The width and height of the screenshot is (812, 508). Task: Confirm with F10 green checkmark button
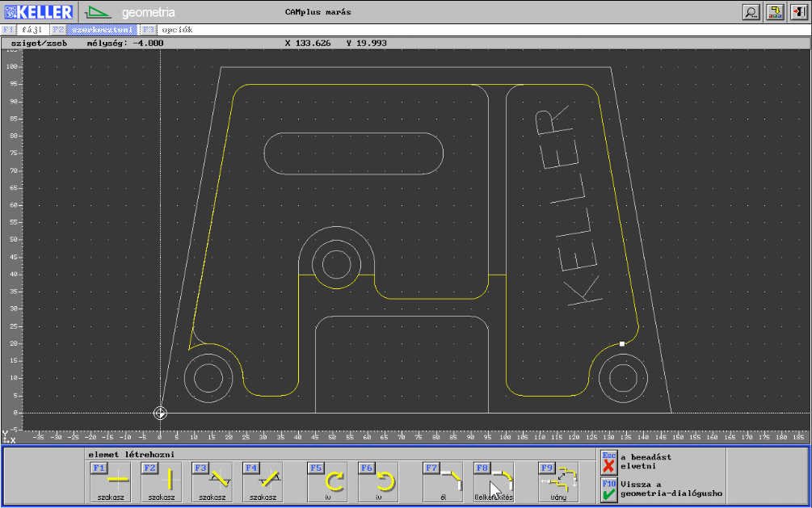608,490
